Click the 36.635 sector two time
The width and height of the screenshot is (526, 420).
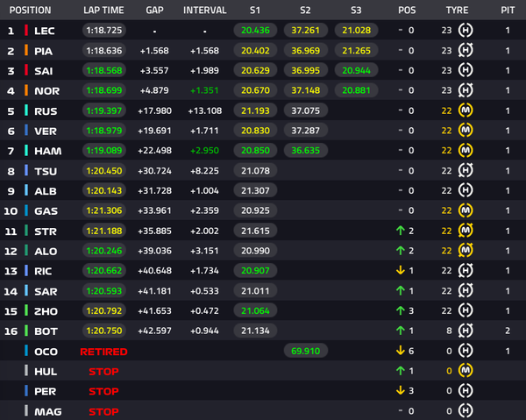306,150
